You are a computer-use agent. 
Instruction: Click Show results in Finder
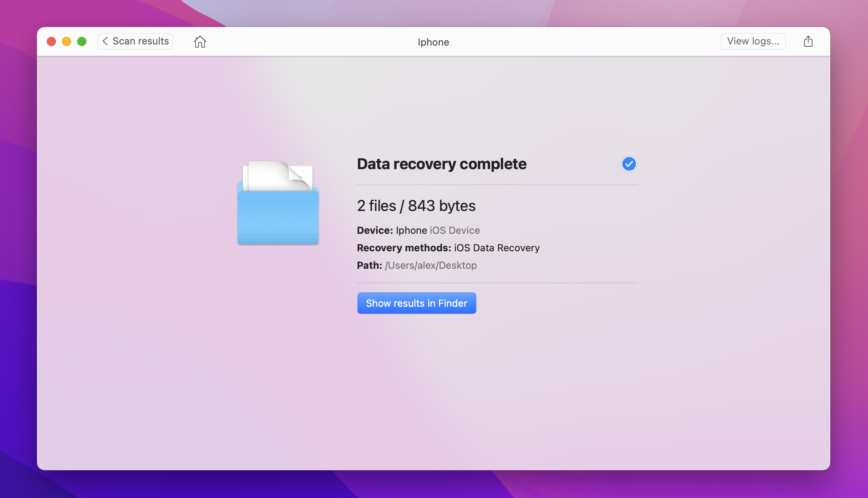[x=417, y=303]
